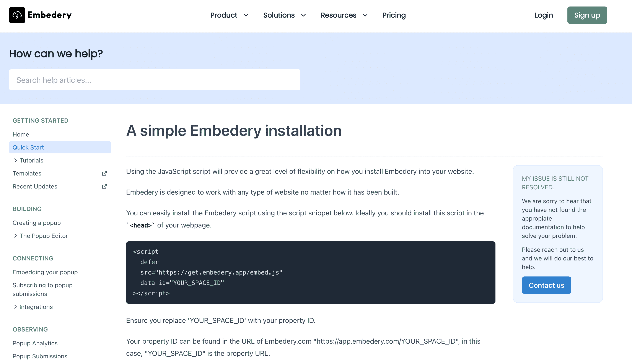This screenshot has height=364, width=632.
Task: Open the Embedery wordmark home link
Action: [x=49, y=15]
